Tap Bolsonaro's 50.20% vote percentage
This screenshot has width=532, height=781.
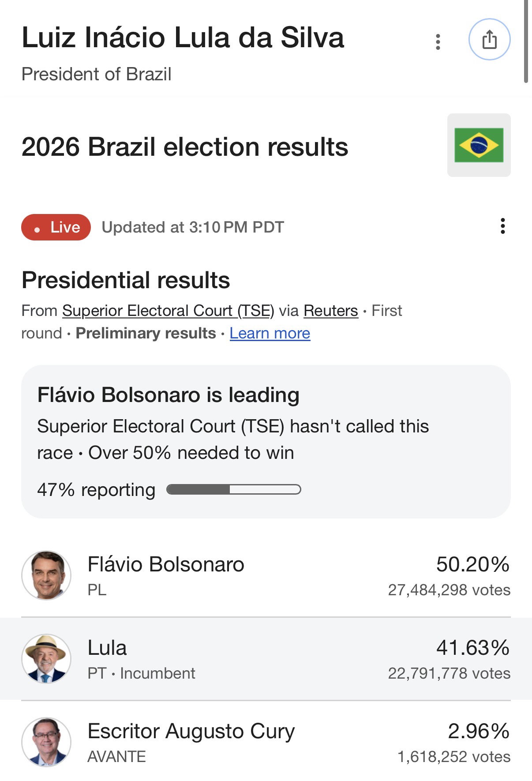point(473,564)
